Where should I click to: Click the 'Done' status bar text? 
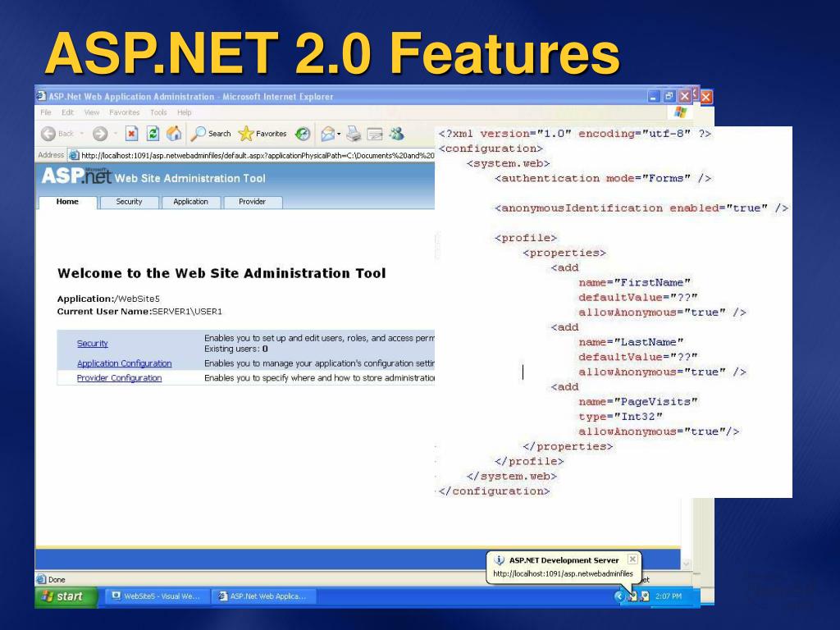tap(57, 580)
